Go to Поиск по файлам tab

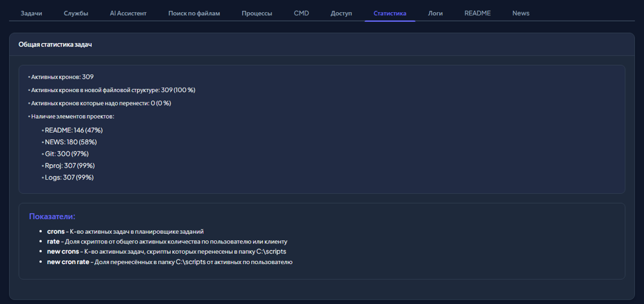[x=194, y=13]
